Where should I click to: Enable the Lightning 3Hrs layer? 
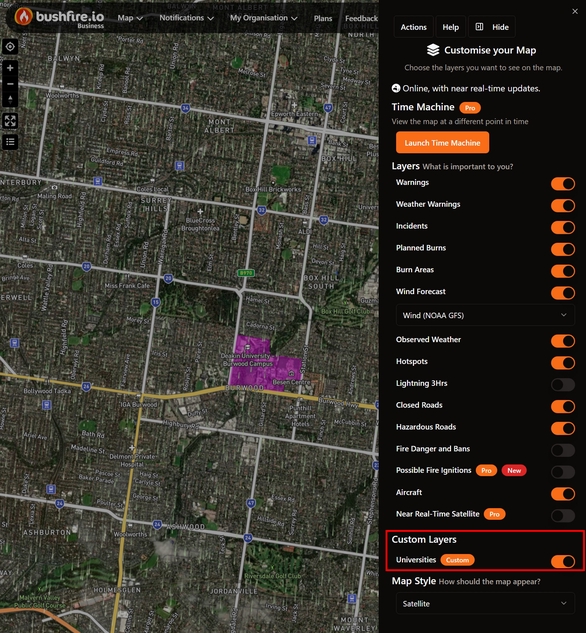tap(563, 384)
